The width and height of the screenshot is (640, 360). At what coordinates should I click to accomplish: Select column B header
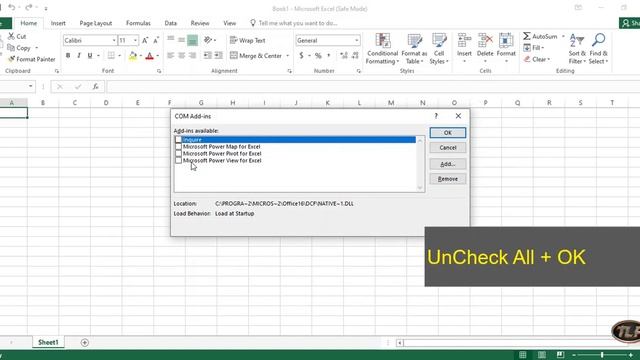coord(43,103)
